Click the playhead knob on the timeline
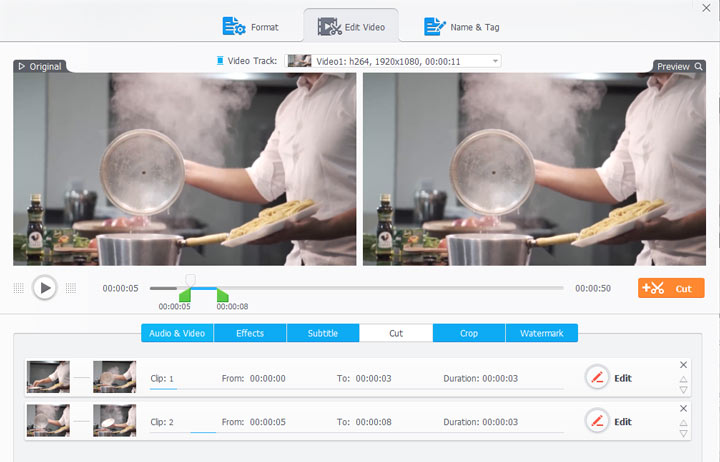 (x=190, y=280)
